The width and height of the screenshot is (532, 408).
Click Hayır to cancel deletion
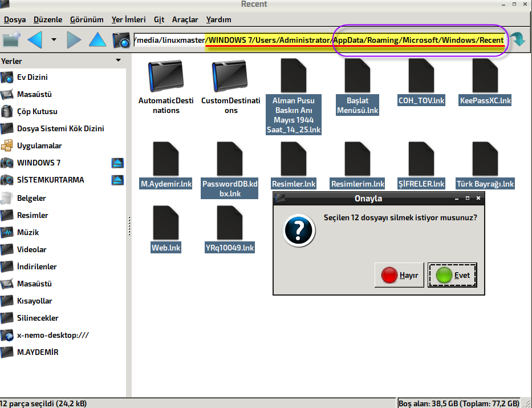tap(399, 275)
